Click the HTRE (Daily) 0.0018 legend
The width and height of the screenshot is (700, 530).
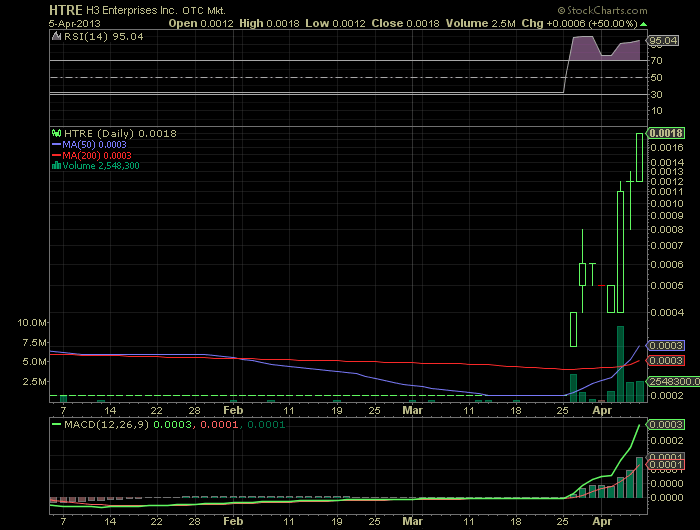(120, 133)
